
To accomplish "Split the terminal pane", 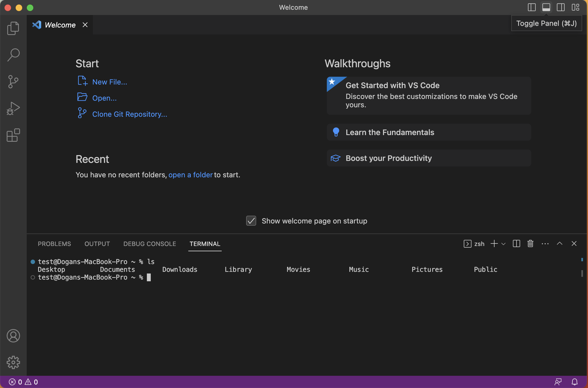I will tap(517, 244).
